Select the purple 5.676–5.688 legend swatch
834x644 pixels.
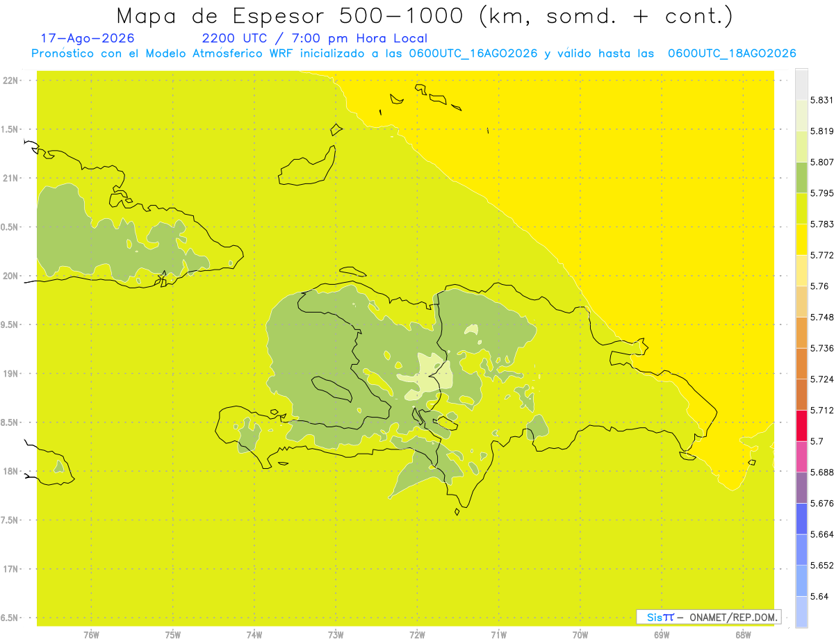pos(801,488)
